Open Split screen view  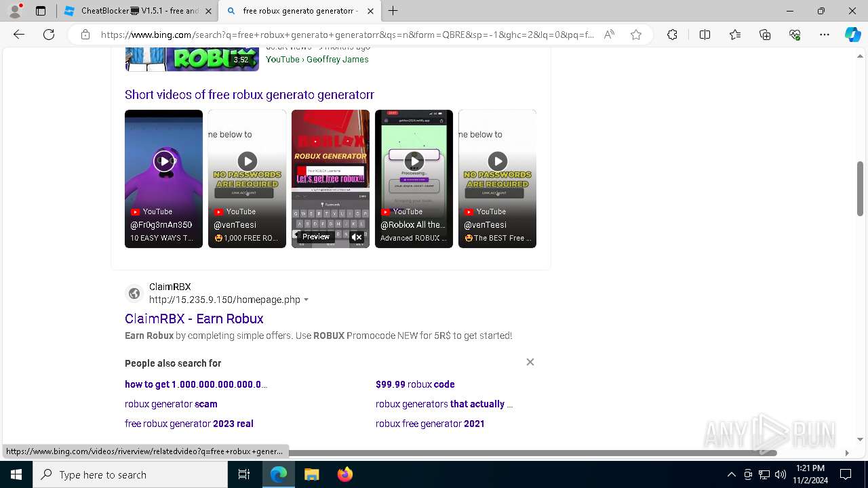point(705,35)
